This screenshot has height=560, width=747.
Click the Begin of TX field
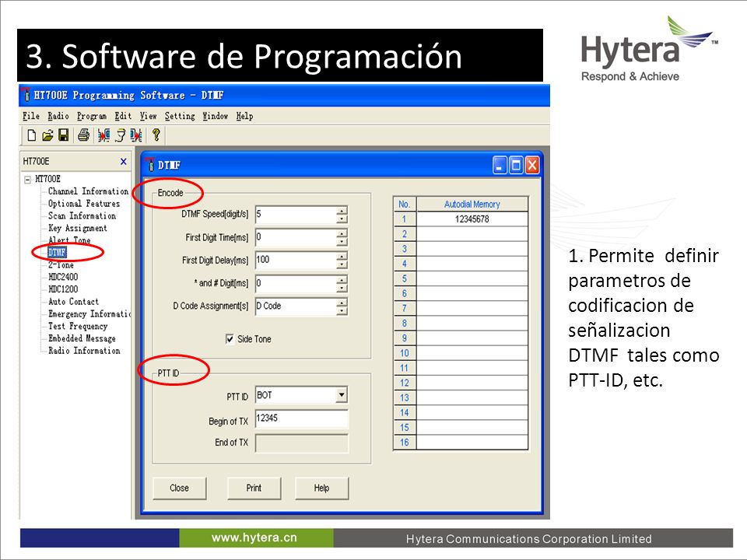302,419
